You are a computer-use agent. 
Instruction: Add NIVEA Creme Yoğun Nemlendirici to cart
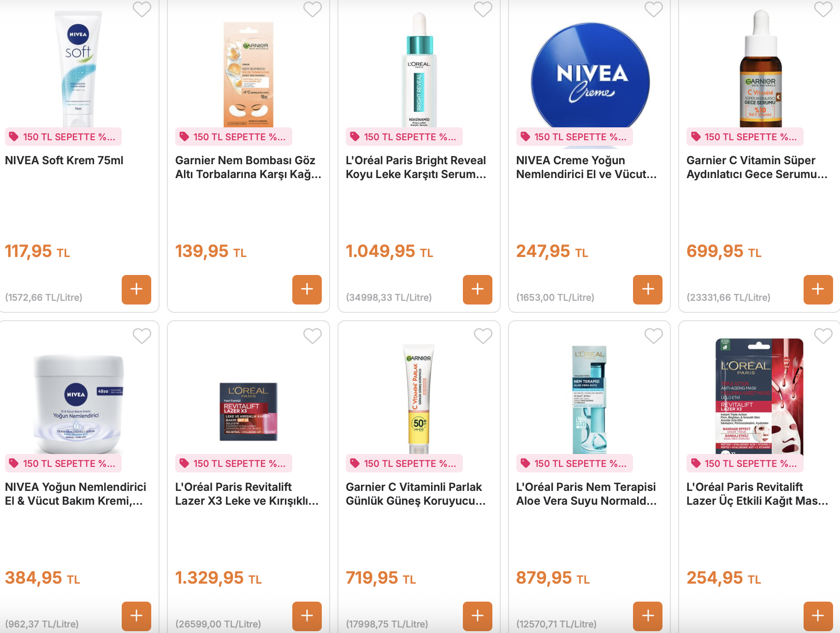[648, 290]
